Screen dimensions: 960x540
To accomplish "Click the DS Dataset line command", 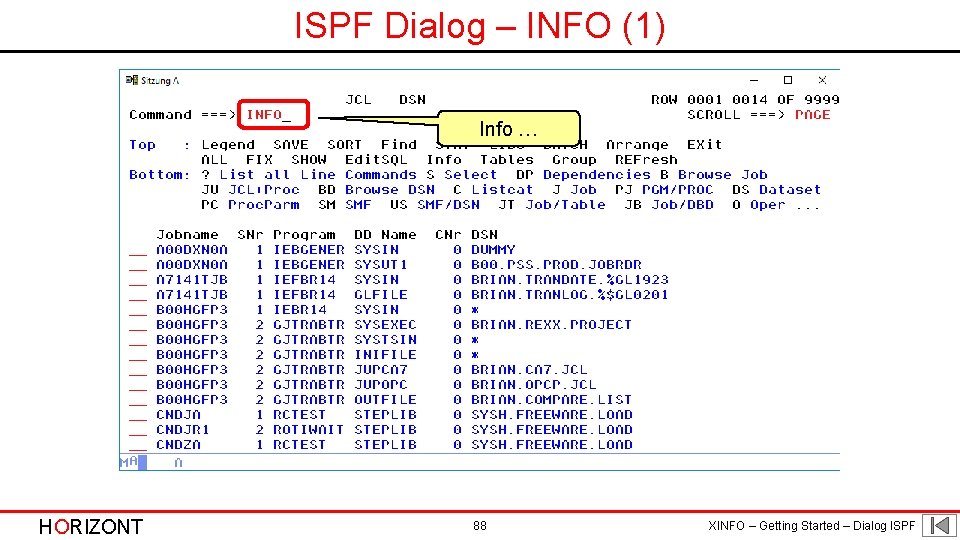I will tap(776, 190).
